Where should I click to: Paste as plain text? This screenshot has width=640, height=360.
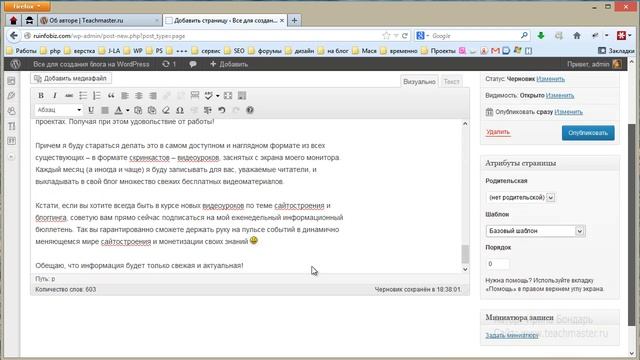click(138, 110)
